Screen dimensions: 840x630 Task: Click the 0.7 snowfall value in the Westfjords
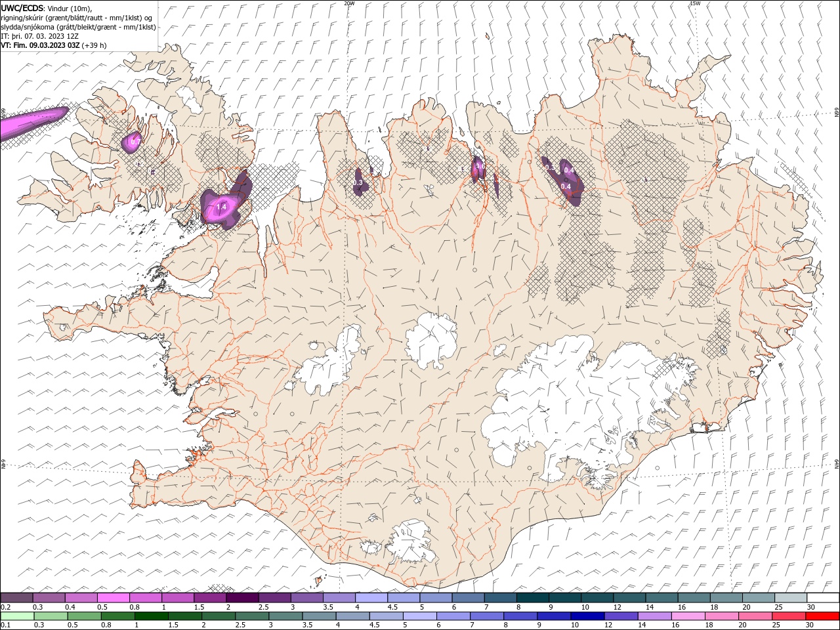[x=134, y=142]
